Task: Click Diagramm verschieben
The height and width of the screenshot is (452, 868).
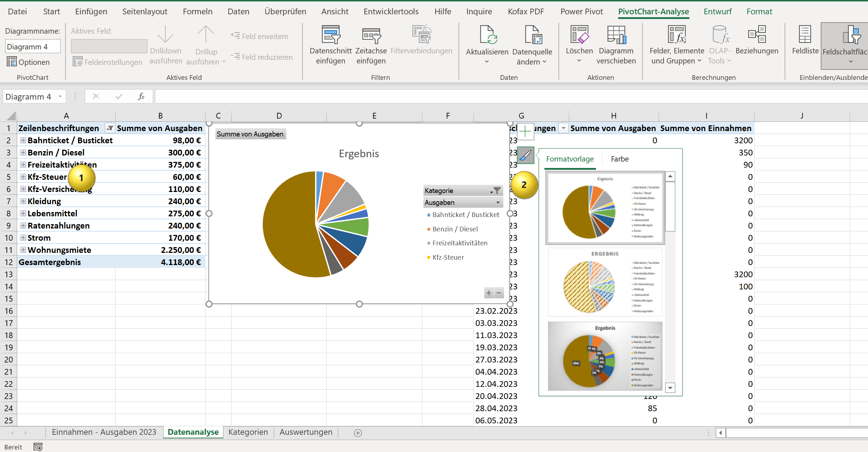Action: [x=616, y=45]
